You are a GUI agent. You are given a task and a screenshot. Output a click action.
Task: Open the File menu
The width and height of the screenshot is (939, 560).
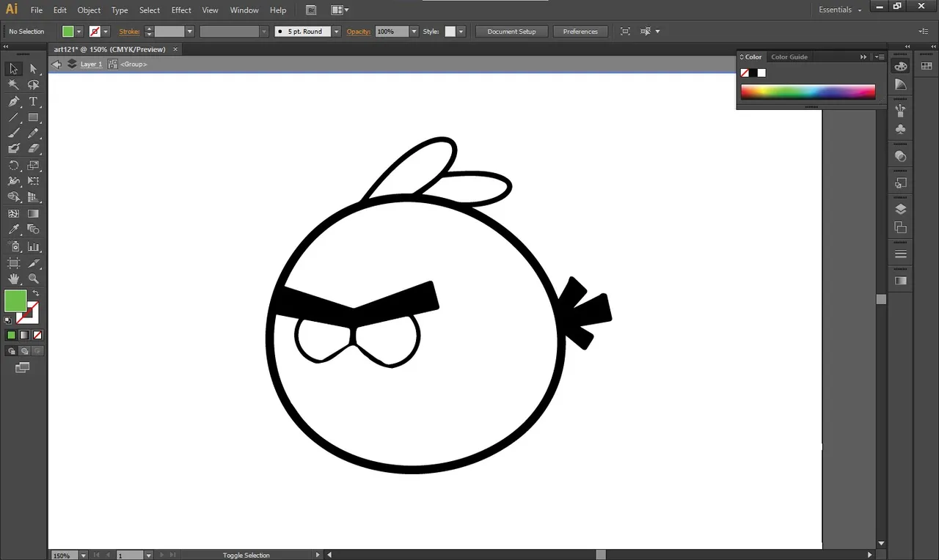click(x=37, y=10)
